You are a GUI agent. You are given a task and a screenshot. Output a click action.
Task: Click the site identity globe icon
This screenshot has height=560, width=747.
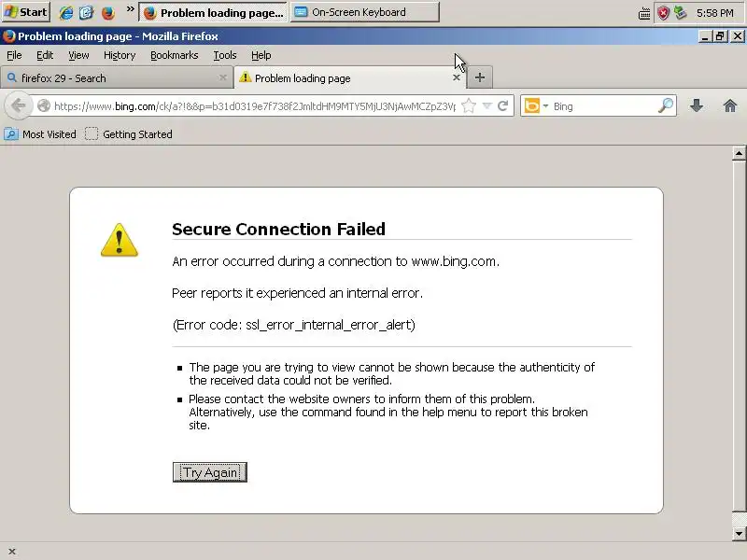pos(43,105)
